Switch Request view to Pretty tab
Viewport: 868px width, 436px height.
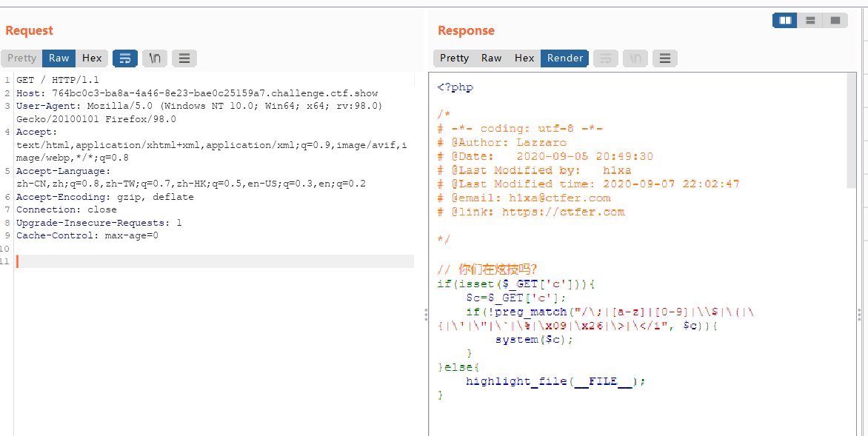click(21, 58)
